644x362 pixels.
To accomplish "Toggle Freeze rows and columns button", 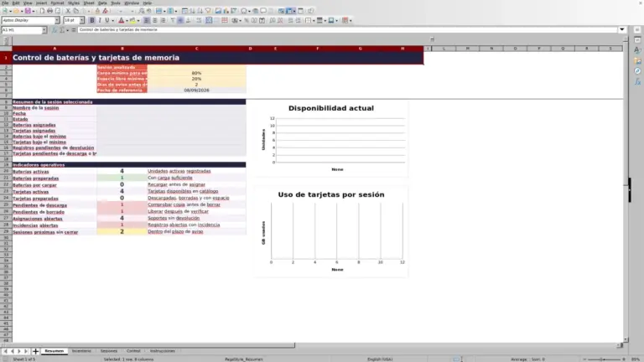I will (289, 11).
